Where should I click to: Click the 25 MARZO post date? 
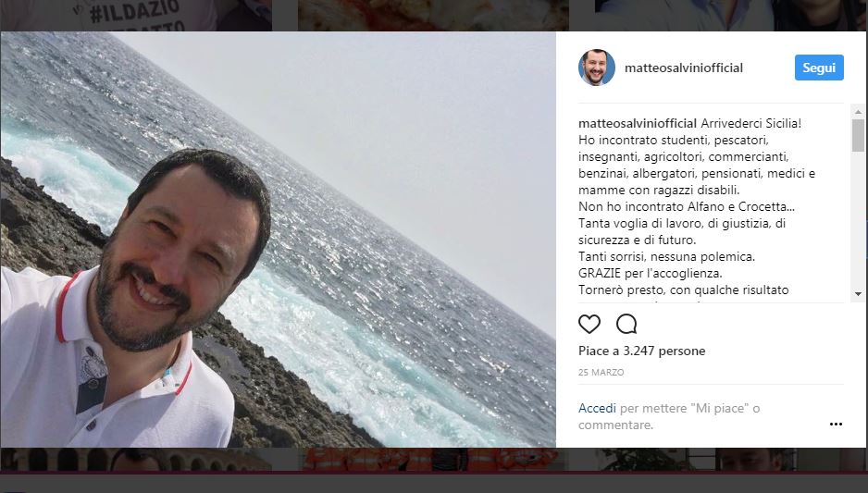601,373
